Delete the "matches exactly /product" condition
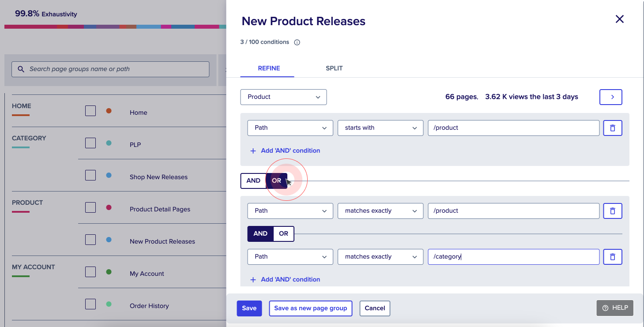The width and height of the screenshot is (644, 327). 612,211
